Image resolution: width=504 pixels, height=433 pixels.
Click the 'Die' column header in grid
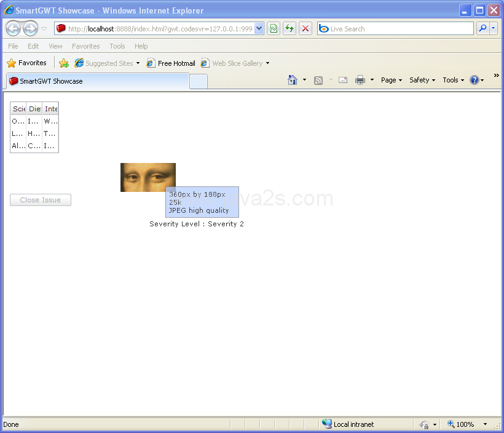coord(34,109)
